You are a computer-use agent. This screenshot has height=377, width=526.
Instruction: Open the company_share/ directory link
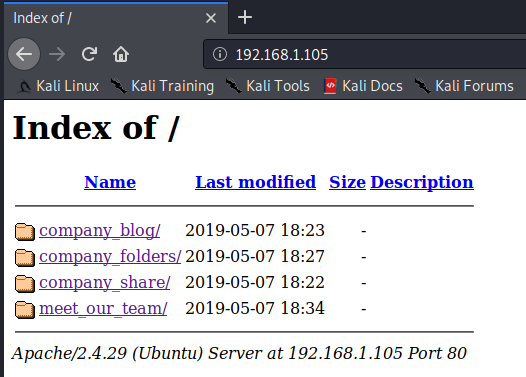(x=105, y=282)
